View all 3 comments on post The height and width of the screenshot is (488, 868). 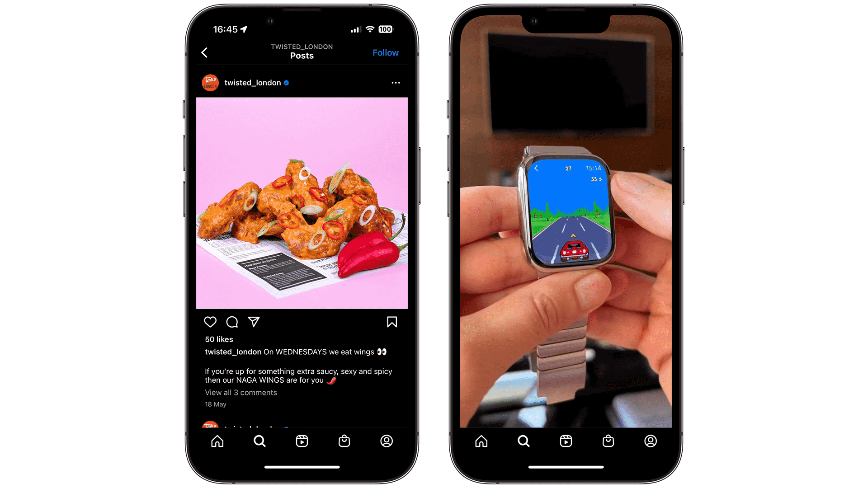(241, 392)
